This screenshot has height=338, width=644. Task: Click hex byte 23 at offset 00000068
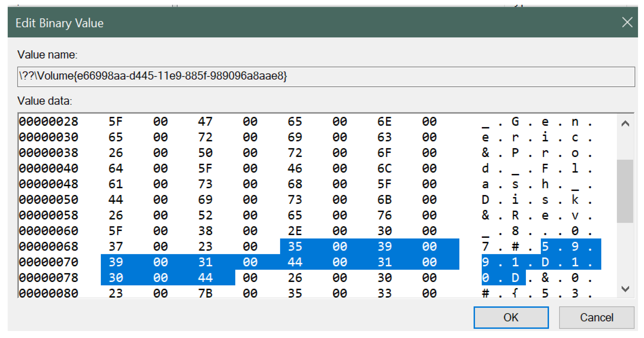tap(205, 247)
